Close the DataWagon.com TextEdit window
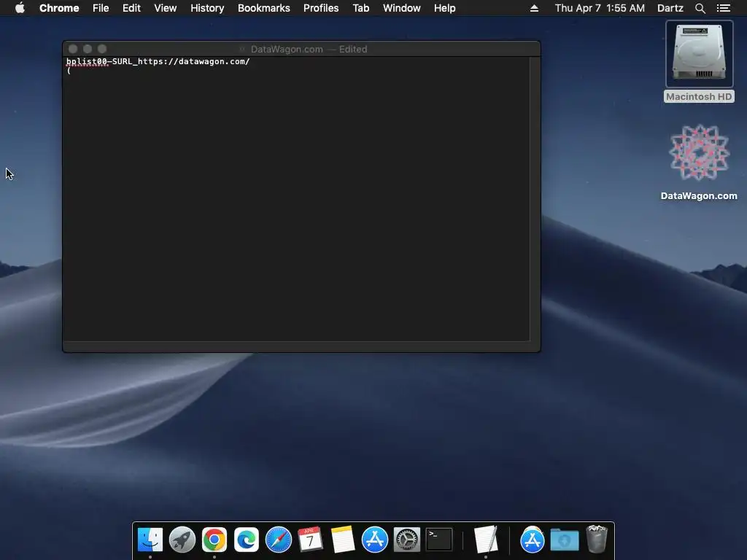 click(x=73, y=49)
